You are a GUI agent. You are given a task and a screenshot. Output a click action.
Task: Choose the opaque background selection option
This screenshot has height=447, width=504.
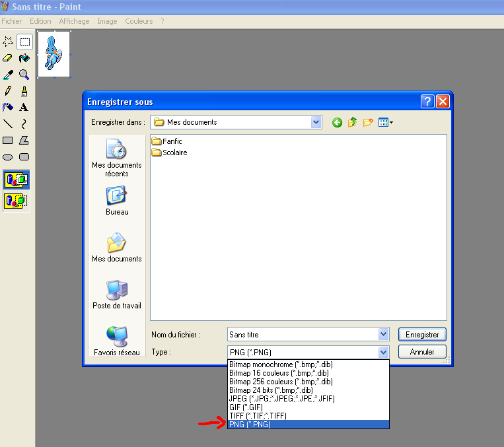pos(16,179)
